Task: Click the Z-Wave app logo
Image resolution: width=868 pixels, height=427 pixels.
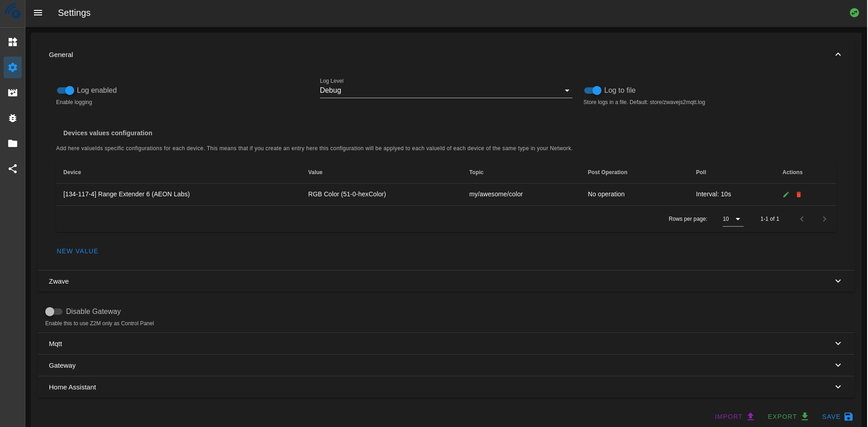Action: click(13, 11)
